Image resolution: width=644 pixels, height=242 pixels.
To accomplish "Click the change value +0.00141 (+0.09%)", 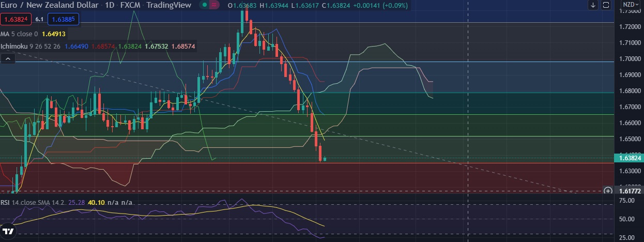I will point(379,5).
